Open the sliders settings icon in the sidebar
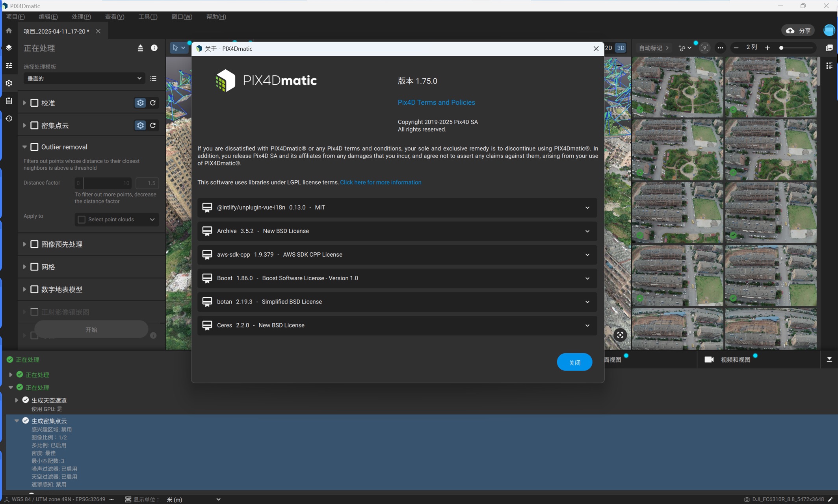This screenshot has height=504, width=838. click(9, 65)
